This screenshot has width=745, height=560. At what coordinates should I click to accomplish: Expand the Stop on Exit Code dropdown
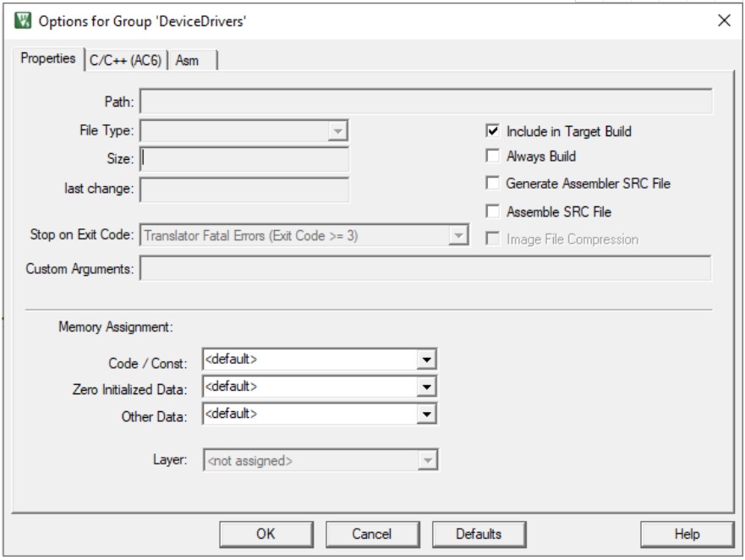(x=304, y=235)
